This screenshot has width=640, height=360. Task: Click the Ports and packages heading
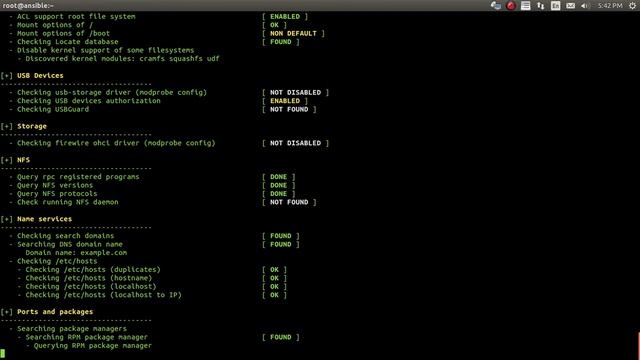click(55, 312)
